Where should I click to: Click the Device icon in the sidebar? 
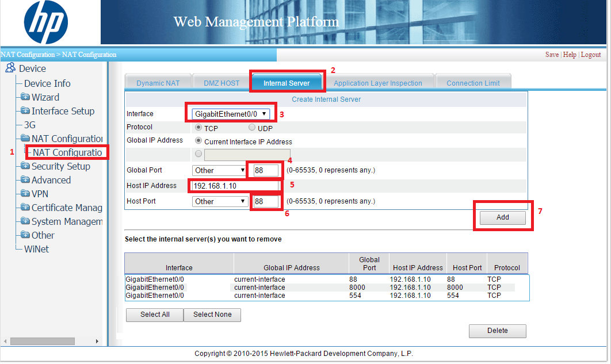tap(10, 68)
